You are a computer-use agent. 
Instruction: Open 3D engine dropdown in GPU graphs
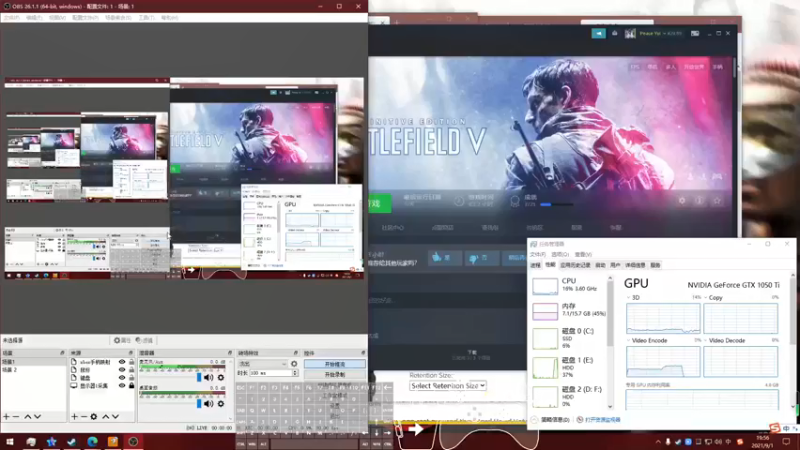coord(628,297)
